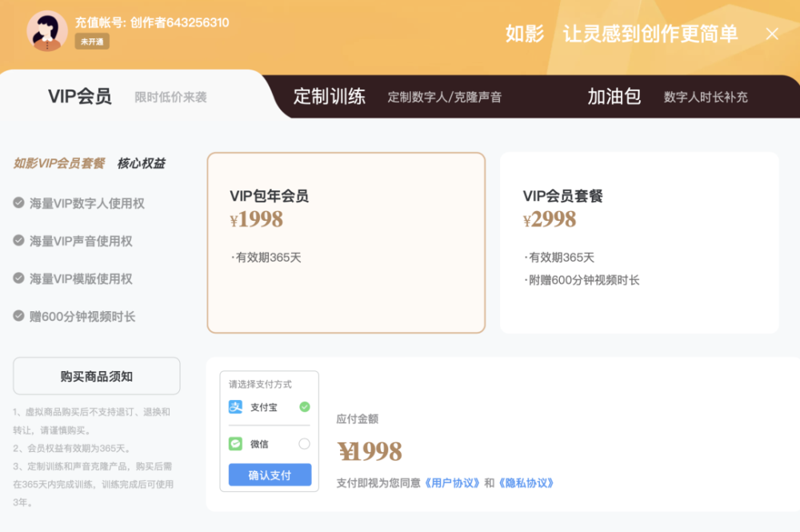
Task: Choose the VIP会员套餐 ¥2998 plan card
Action: (639, 242)
